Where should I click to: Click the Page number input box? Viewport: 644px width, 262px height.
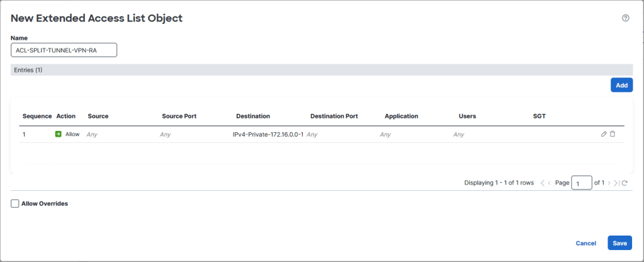(x=581, y=183)
